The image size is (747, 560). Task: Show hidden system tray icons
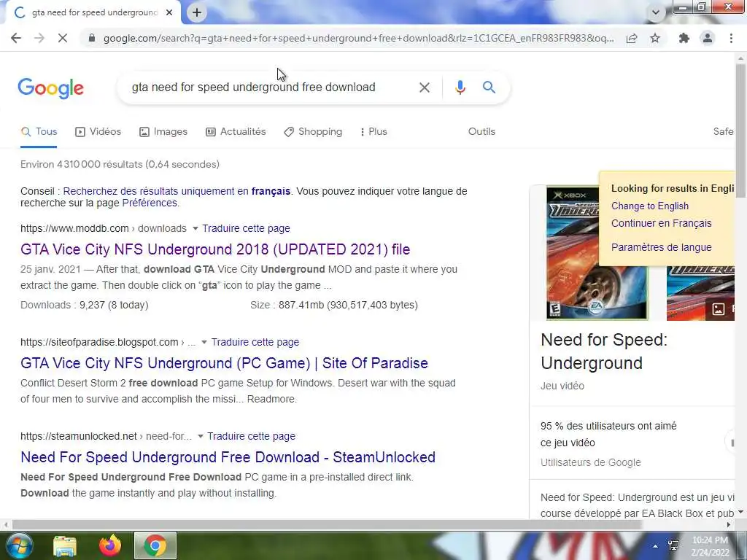pos(656,546)
